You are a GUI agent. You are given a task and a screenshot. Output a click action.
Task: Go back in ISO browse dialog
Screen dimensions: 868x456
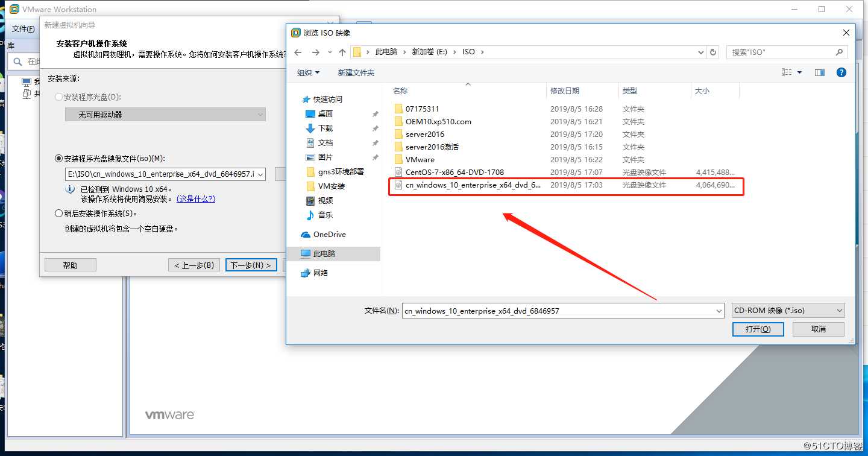pos(298,52)
